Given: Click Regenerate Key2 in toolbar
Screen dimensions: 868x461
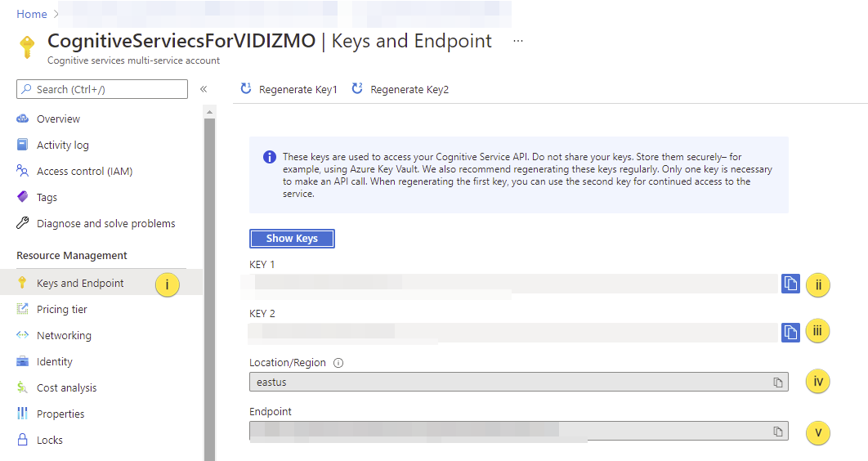Looking at the screenshot, I should (x=400, y=89).
